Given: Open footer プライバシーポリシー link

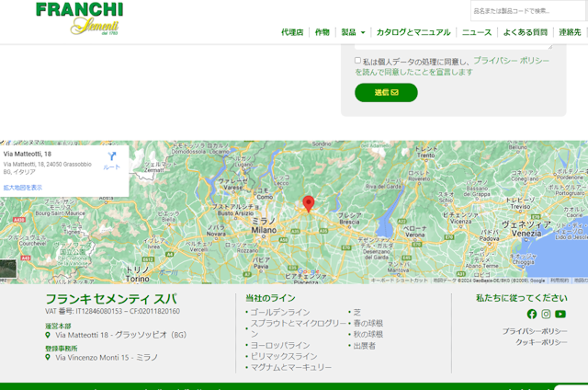Looking at the screenshot, I should (x=535, y=331).
